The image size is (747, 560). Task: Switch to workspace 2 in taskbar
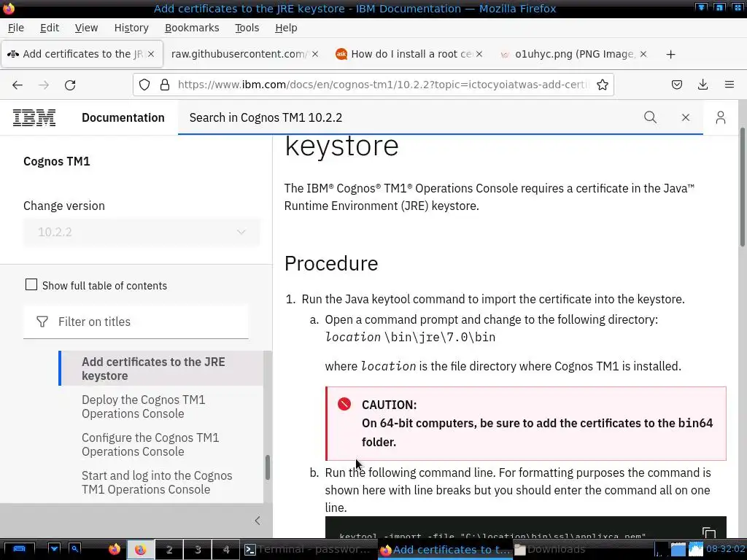tap(169, 550)
